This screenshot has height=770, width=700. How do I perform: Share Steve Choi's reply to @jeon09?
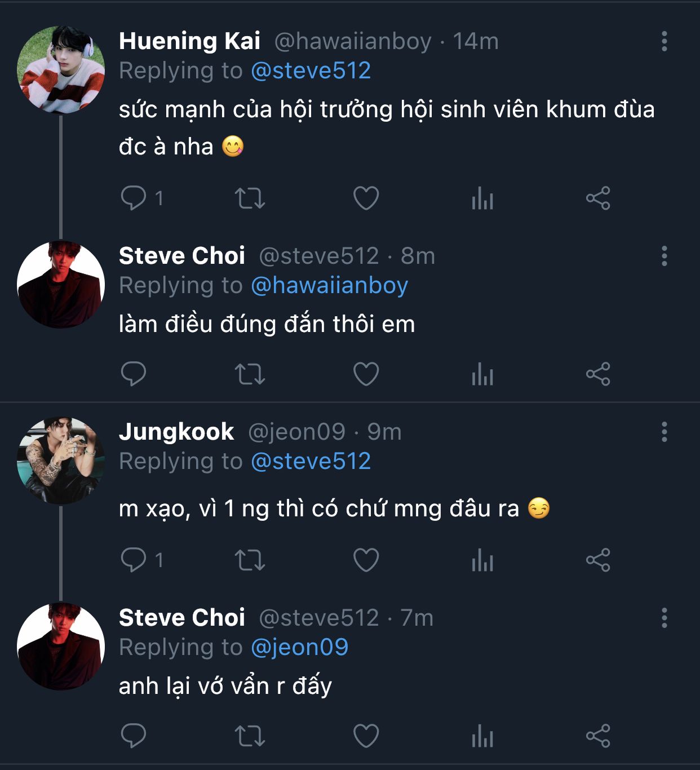click(598, 736)
